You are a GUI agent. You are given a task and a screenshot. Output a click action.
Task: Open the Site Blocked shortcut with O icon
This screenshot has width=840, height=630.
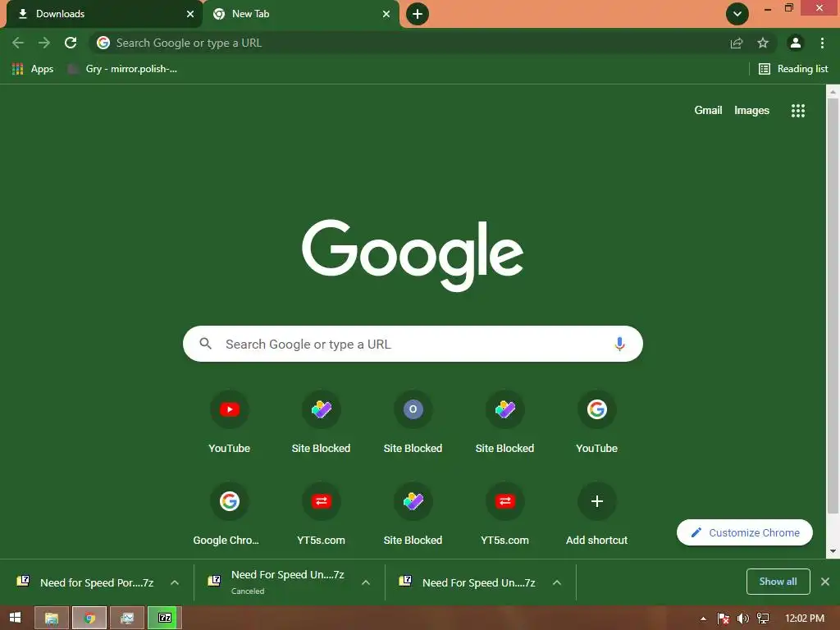pos(413,423)
